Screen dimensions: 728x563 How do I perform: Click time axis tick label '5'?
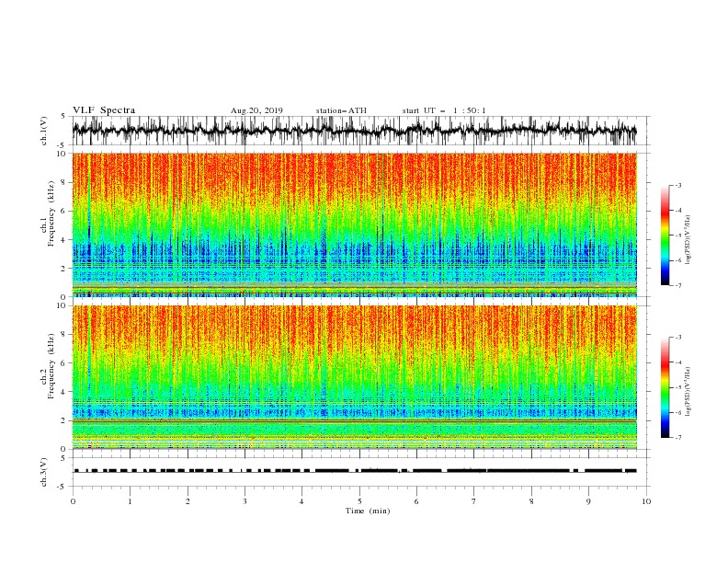(359, 501)
